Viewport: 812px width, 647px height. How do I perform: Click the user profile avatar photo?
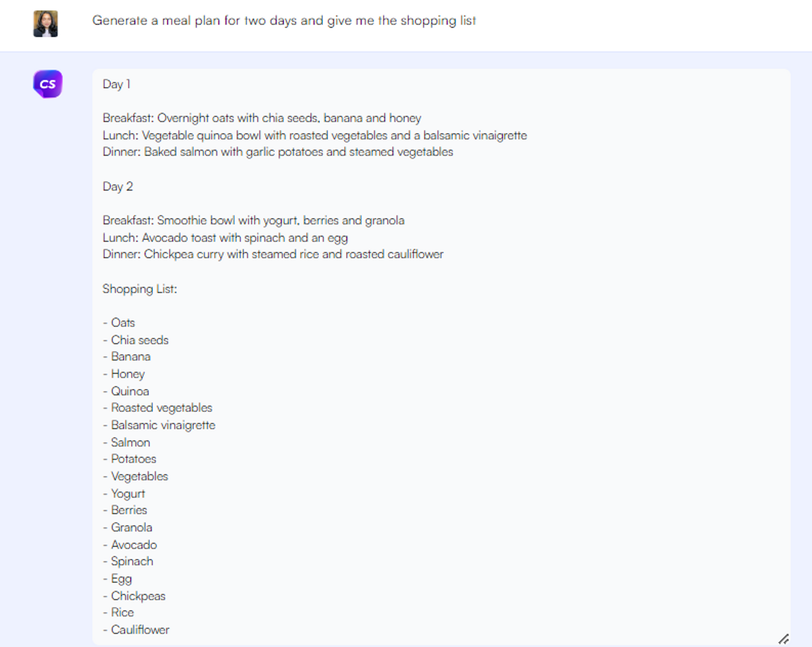[45, 24]
